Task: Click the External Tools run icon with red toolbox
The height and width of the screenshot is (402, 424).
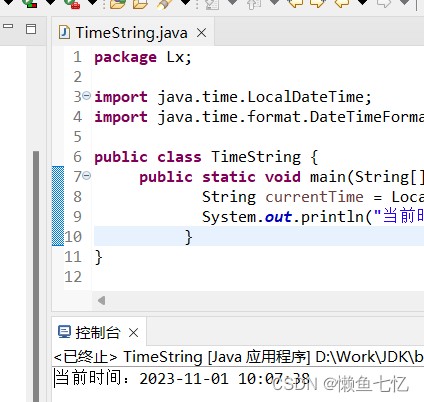Action: pyautogui.click(x=73, y=4)
